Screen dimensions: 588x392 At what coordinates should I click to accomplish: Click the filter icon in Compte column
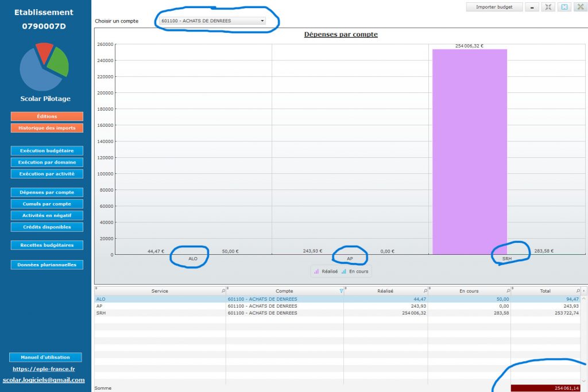point(342,291)
